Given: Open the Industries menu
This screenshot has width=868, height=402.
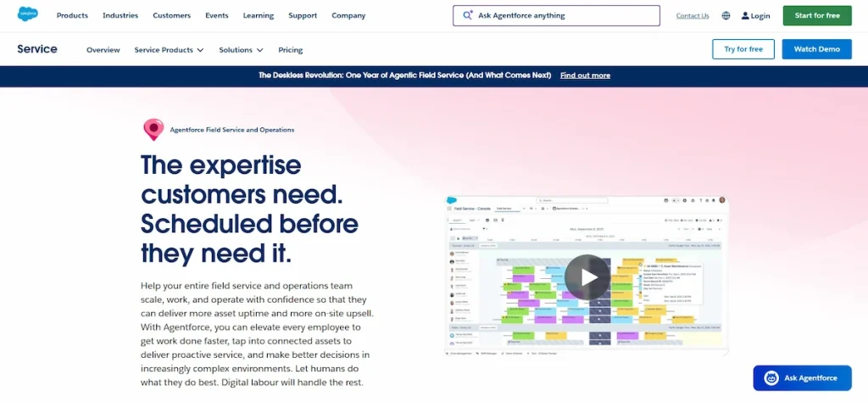Looking at the screenshot, I should pyautogui.click(x=120, y=15).
